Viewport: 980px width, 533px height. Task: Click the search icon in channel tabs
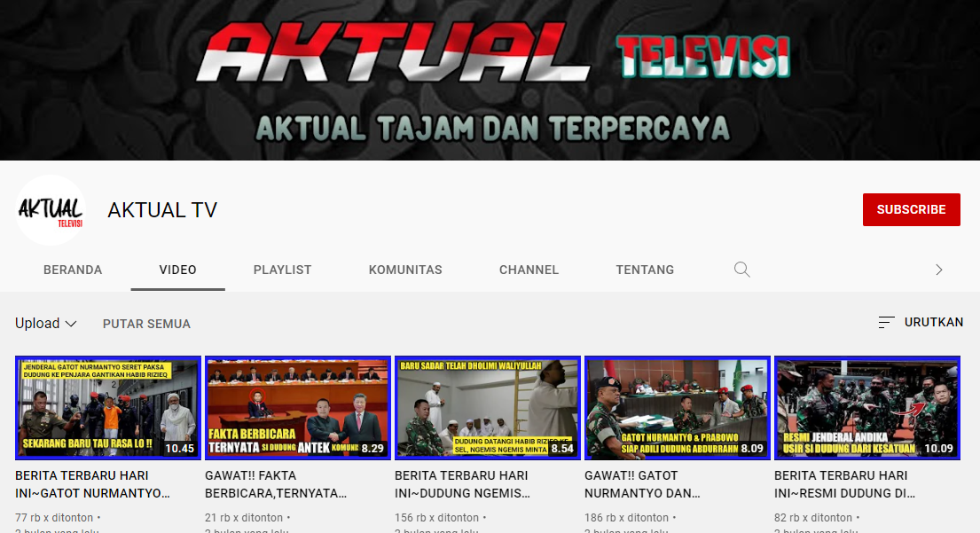(x=742, y=270)
